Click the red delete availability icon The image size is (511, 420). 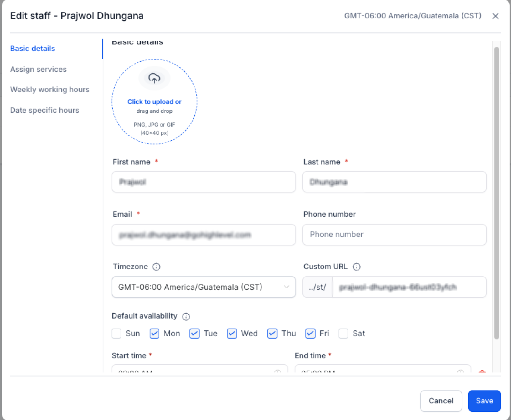pyautogui.click(x=482, y=371)
